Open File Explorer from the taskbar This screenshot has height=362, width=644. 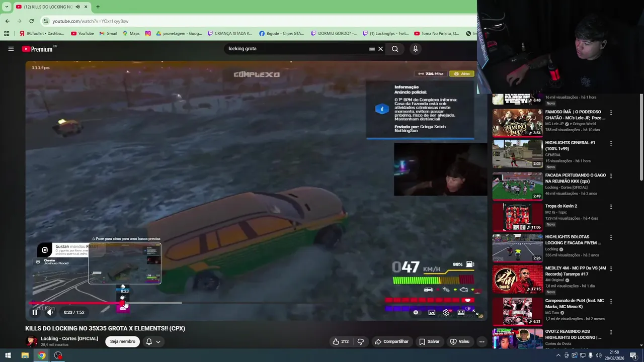pos(25,355)
